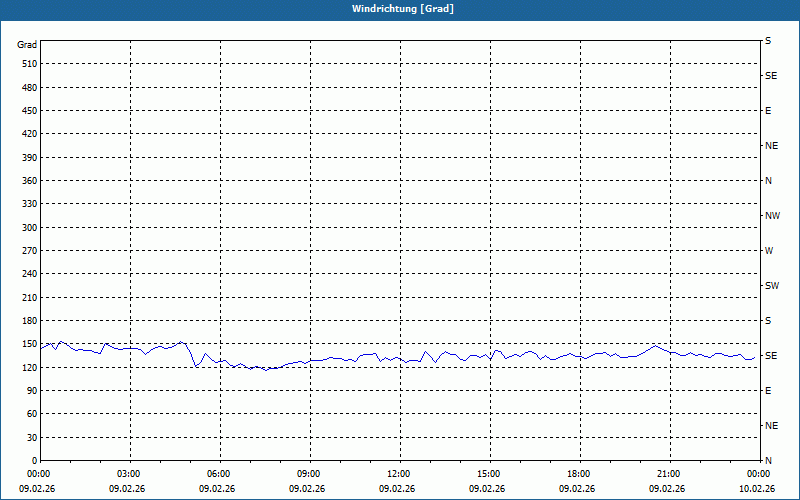Select the "330" degree axis label
800x500 pixels.
pyautogui.click(x=30, y=204)
